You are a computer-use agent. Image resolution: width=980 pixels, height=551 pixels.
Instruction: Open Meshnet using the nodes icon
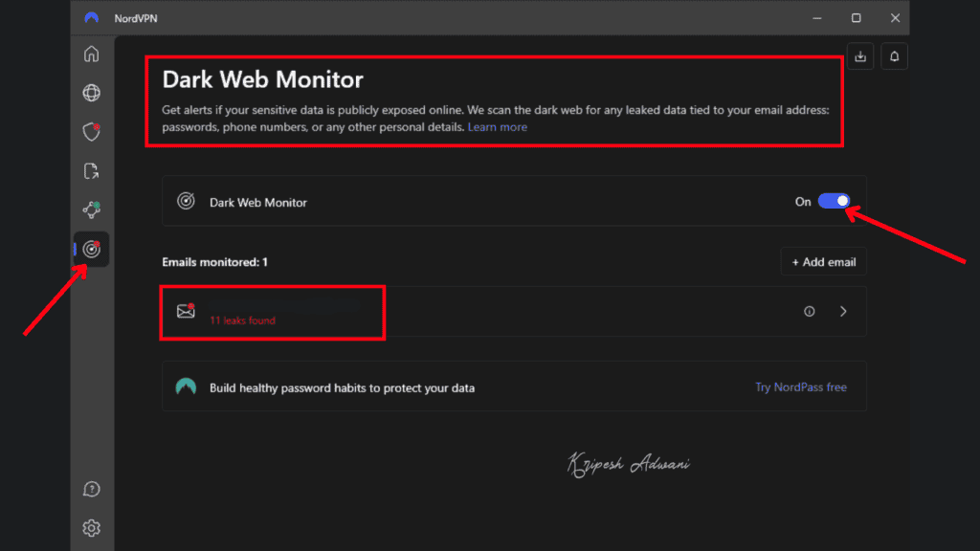pyautogui.click(x=91, y=209)
